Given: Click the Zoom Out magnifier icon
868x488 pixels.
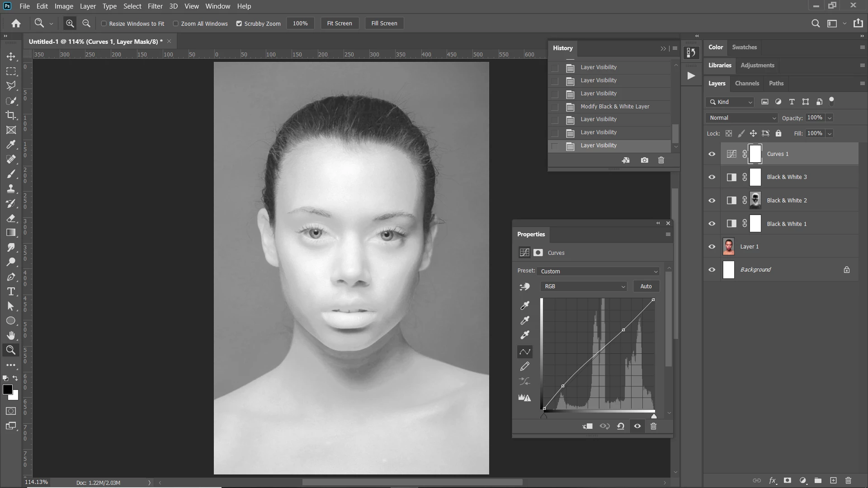Looking at the screenshot, I should 86,23.
